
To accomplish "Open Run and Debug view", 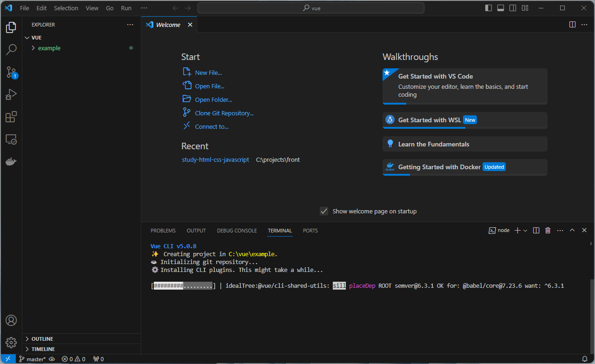I will pos(11,94).
